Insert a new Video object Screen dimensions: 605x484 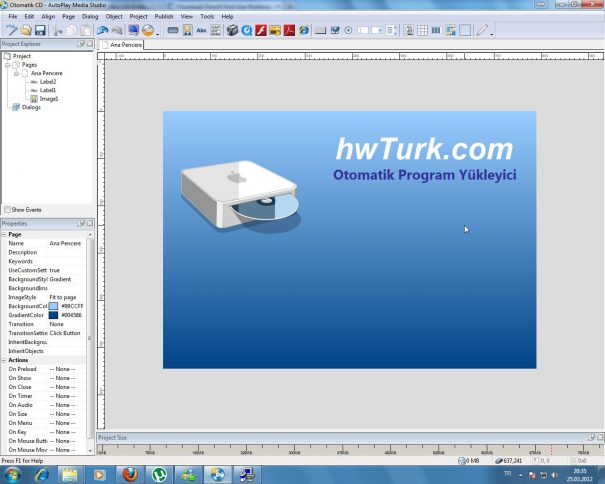coord(232,30)
